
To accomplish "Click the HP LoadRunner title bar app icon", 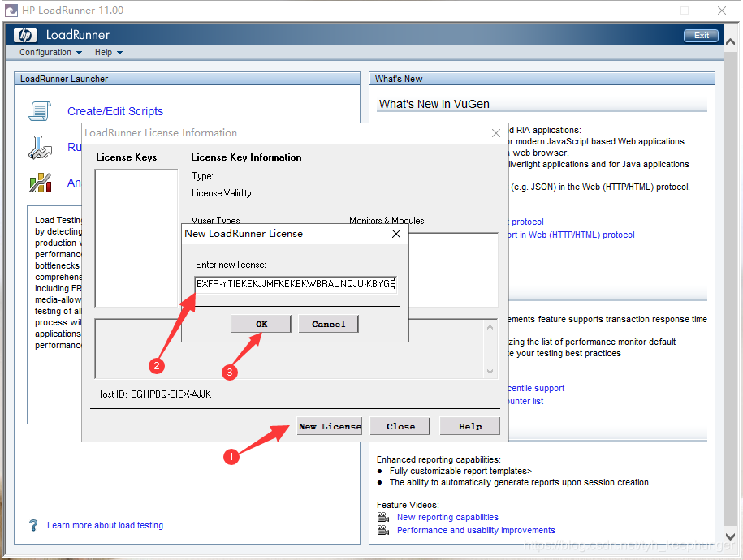I will tap(11, 10).
